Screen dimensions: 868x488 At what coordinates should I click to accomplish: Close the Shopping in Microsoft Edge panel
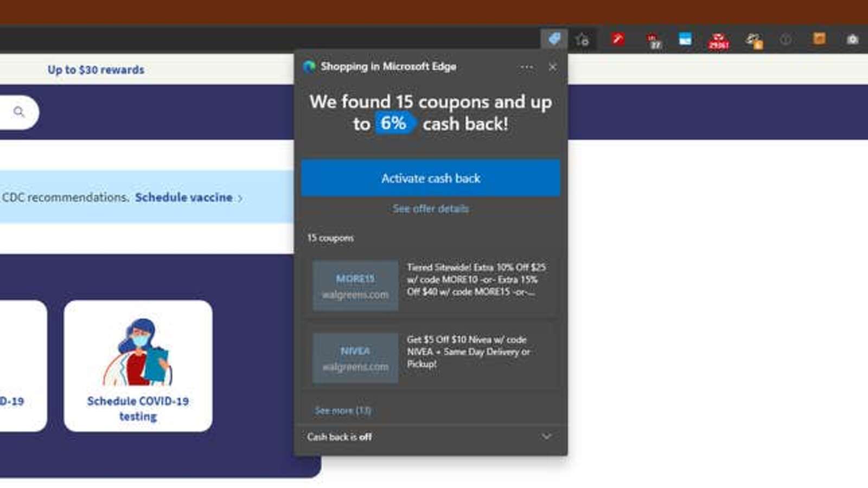[552, 67]
